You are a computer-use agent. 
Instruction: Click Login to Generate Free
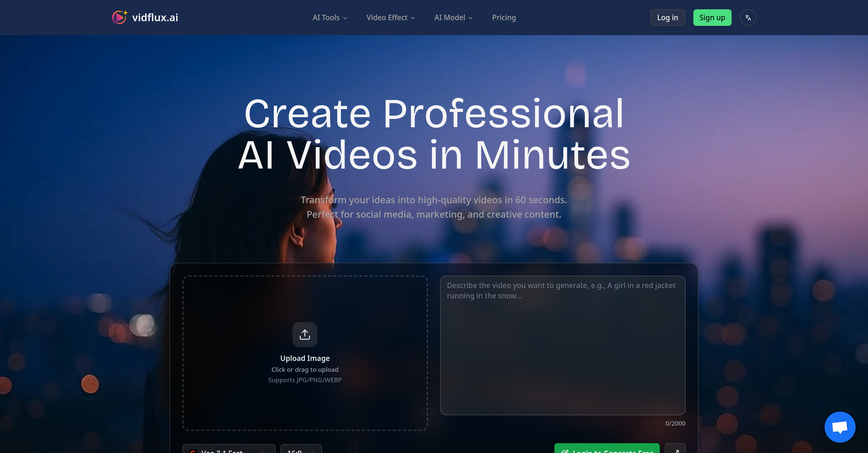coord(607,451)
